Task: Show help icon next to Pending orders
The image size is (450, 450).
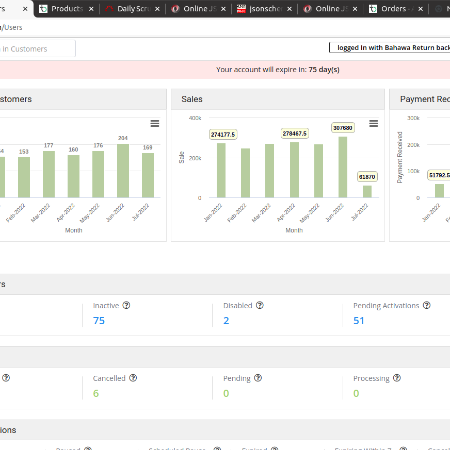Action: (x=258, y=378)
